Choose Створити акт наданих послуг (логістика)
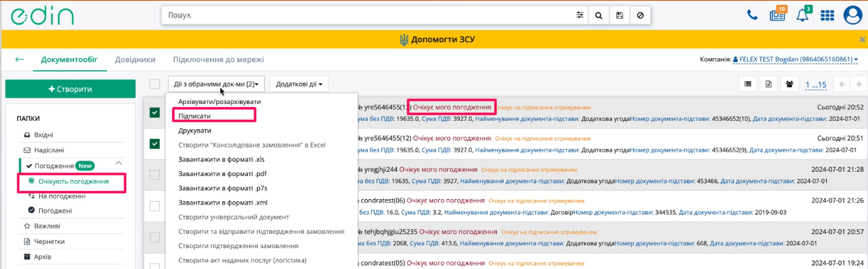This screenshot has width=868, height=269. coord(243,261)
